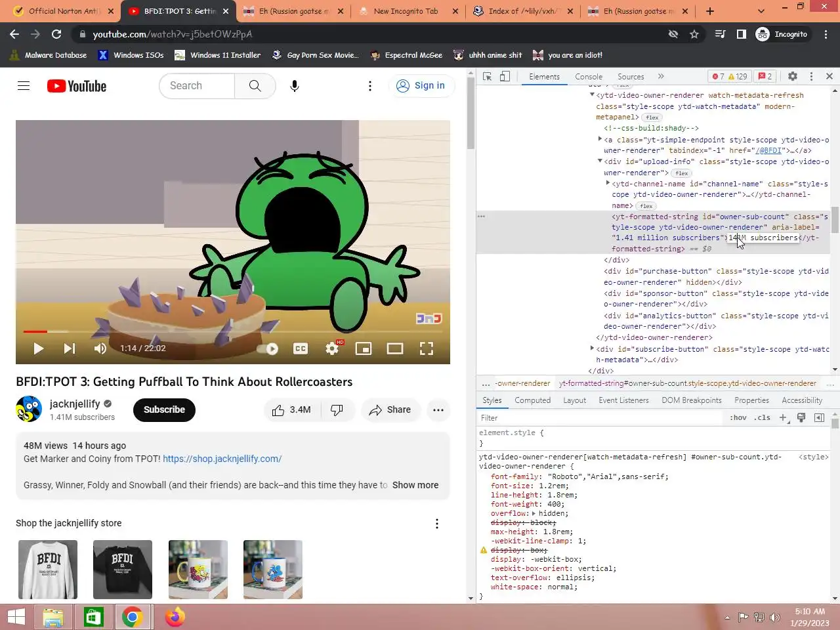Image resolution: width=840 pixels, height=630 pixels.
Task: Open the player settings gear
Action: coord(333,348)
